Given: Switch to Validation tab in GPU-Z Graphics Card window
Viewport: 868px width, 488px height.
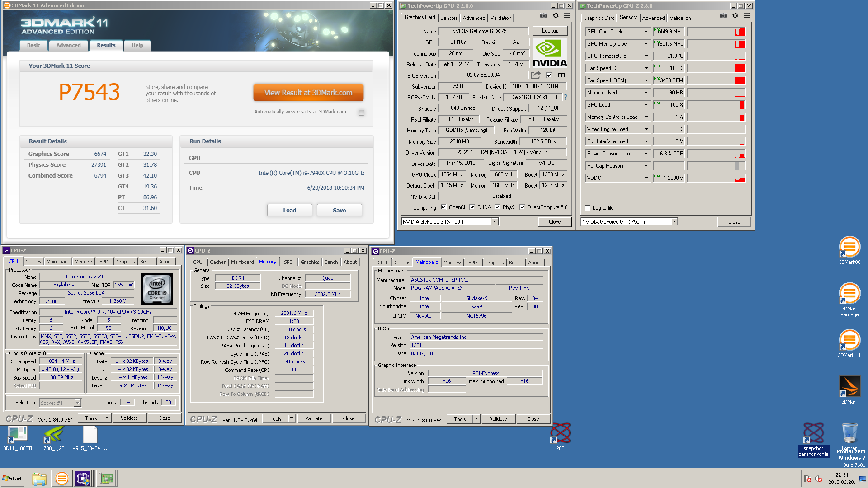Looking at the screenshot, I should click(500, 18).
